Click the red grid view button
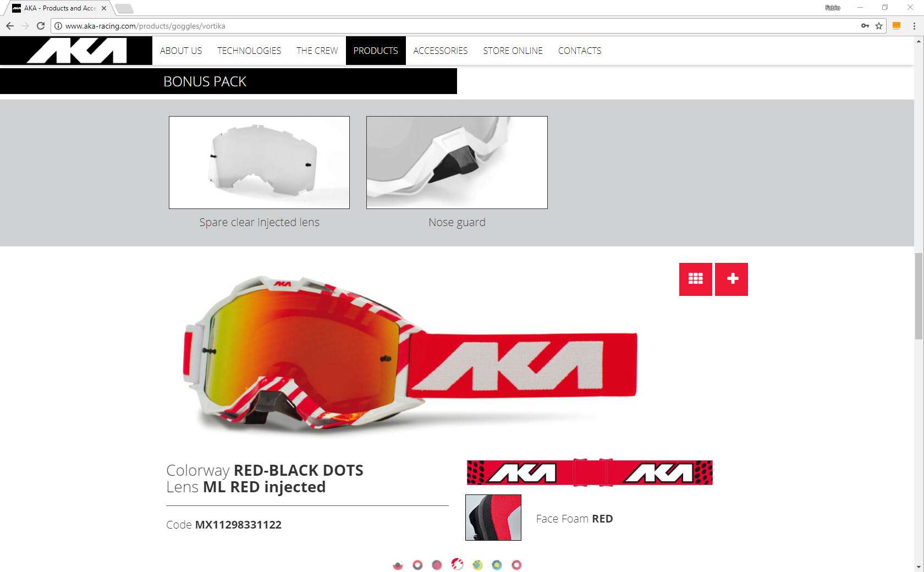Viewport: 924px width, 572px height. coord(696,279)
